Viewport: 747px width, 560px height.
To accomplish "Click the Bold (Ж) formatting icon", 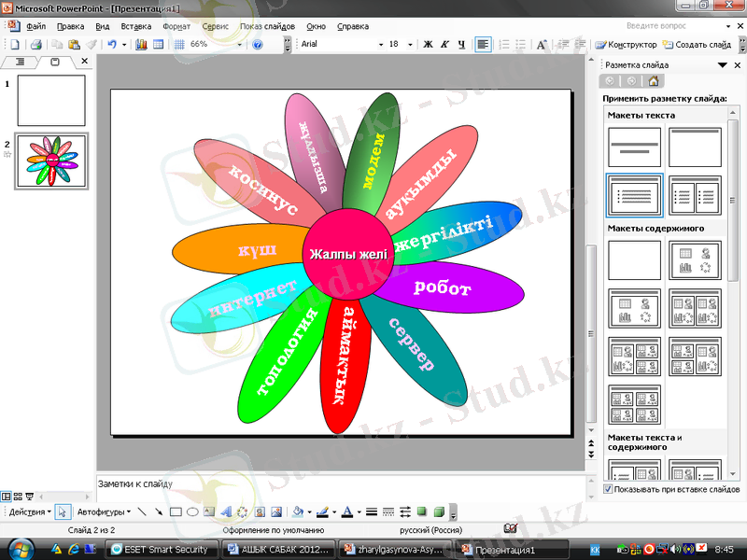I will click(x=429, y=44).
